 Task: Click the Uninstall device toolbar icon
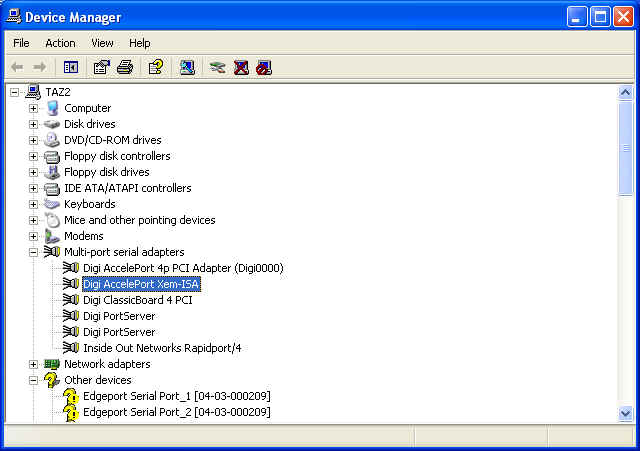click(241, 67)
